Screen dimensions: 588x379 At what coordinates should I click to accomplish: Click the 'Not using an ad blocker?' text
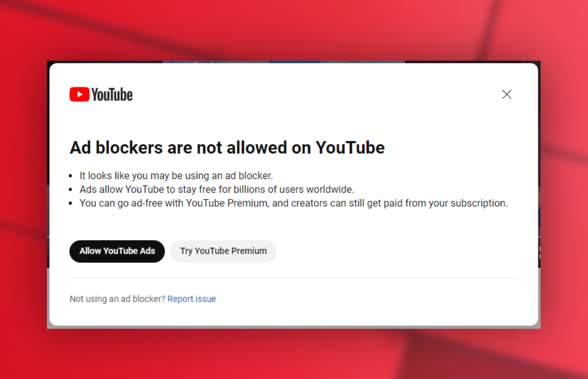point(118,299)
